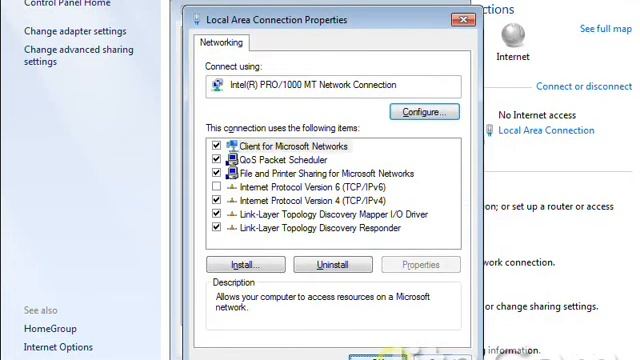Viewport: 640px width, 360px height.
Task: Open Change advanced sharing settings
Action: point(79,56)
